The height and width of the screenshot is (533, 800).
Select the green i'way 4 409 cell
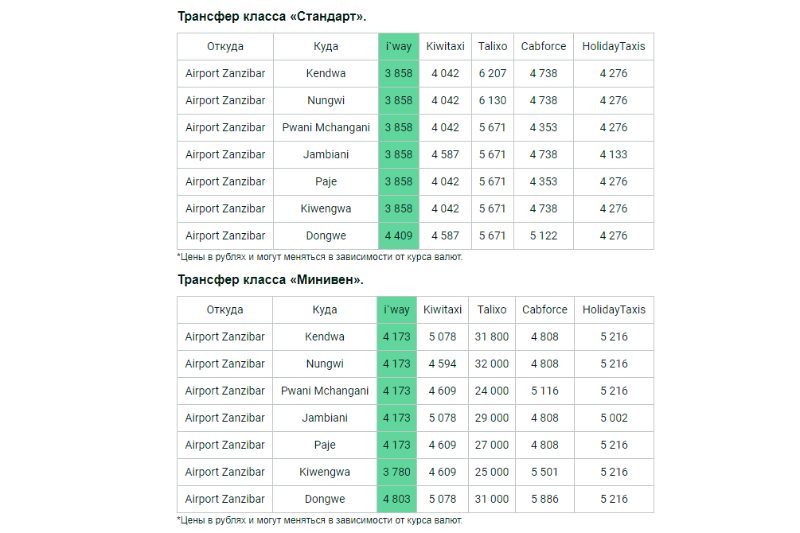[398, 235]
